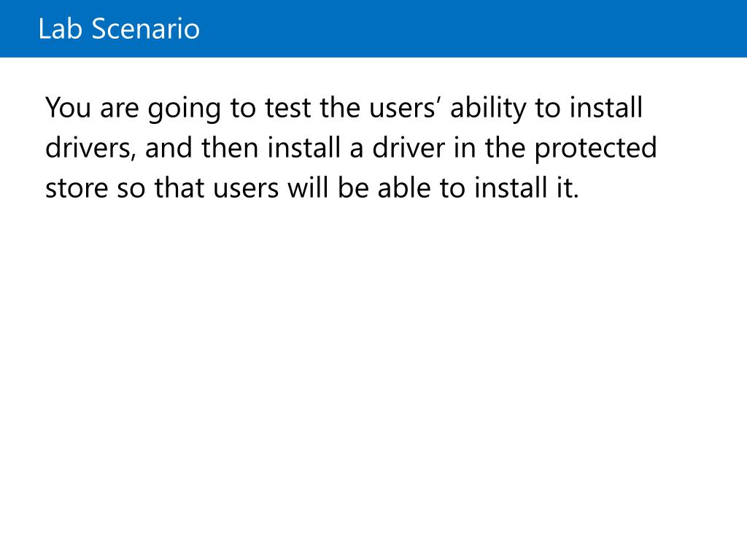Click the final word it. ending the paragraph
This screenshot has width=747, height=560.
(568, 187)
